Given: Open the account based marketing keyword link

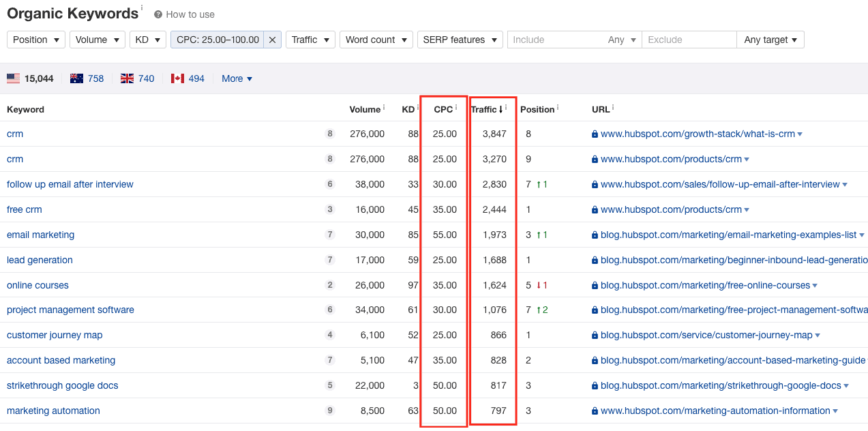Looking at the screenshot, I should click(61, 360).
